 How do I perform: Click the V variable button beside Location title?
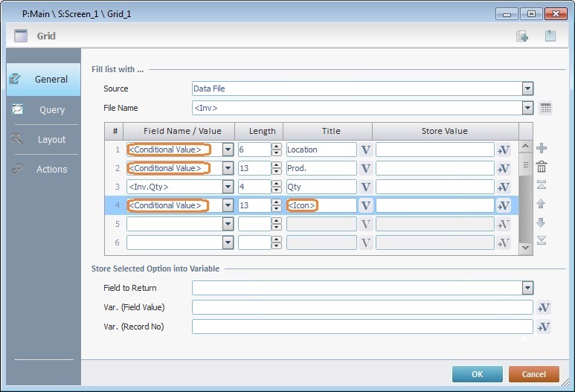[365, 150]
